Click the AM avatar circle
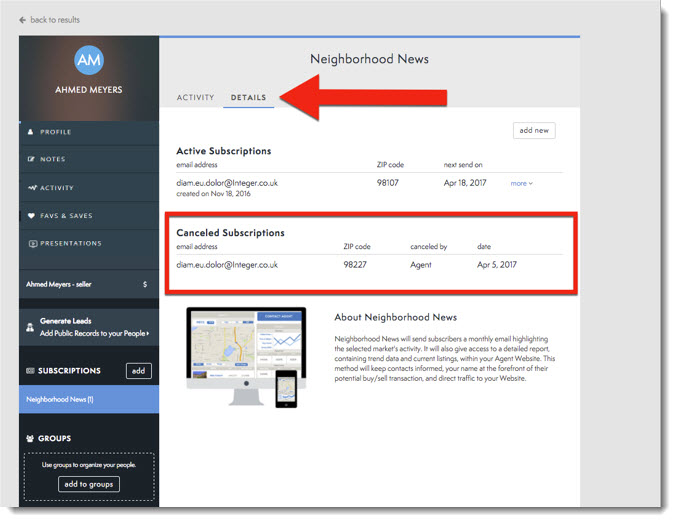 click(x=89, y=60)
